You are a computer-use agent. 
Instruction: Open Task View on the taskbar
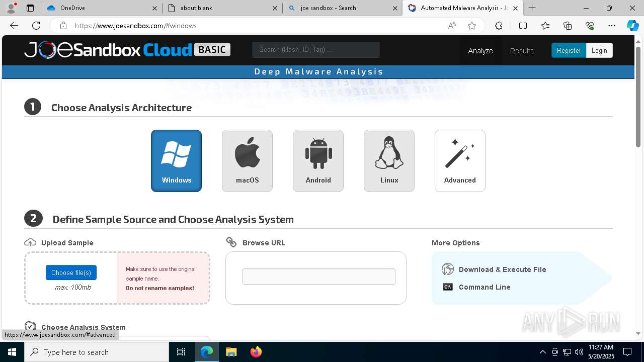[x=181, y=352]
